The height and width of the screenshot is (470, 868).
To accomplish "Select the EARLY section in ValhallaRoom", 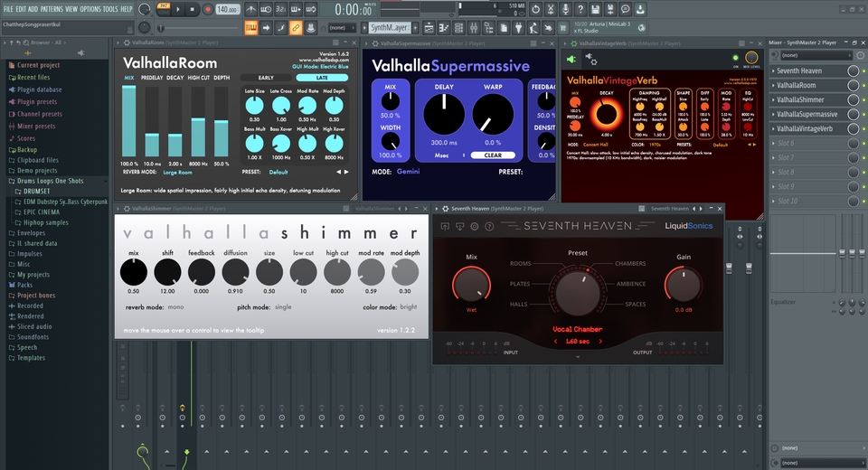I will coord(266,78).
